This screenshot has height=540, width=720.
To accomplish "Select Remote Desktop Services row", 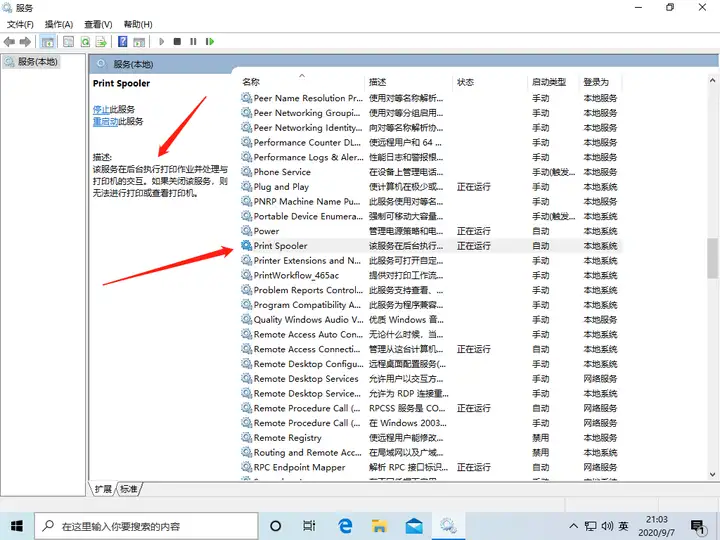I will coord(429,378).
